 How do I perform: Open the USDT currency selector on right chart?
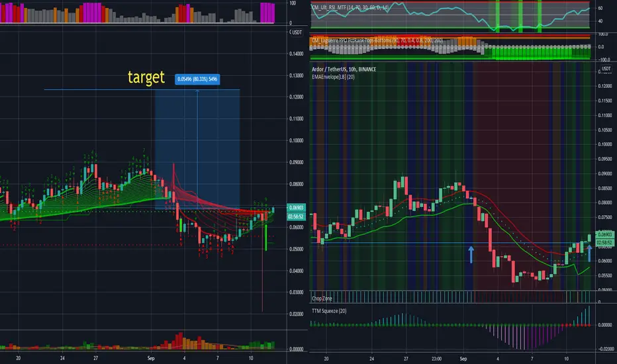coord(606,69)
